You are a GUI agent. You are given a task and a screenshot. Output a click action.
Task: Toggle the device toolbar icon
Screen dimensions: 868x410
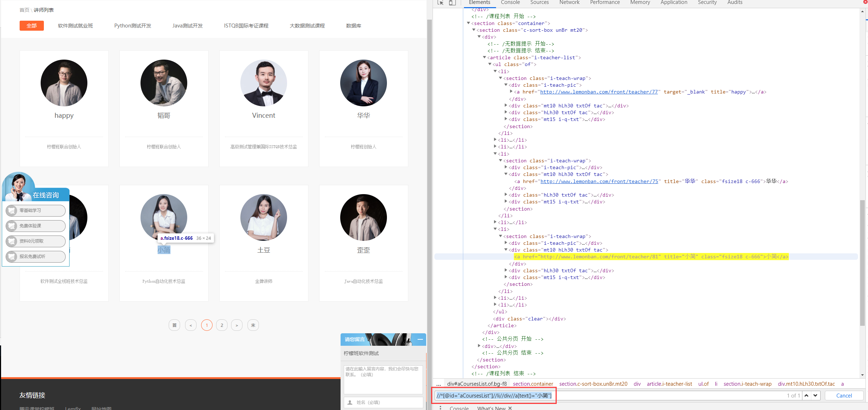tap(452, 2)
